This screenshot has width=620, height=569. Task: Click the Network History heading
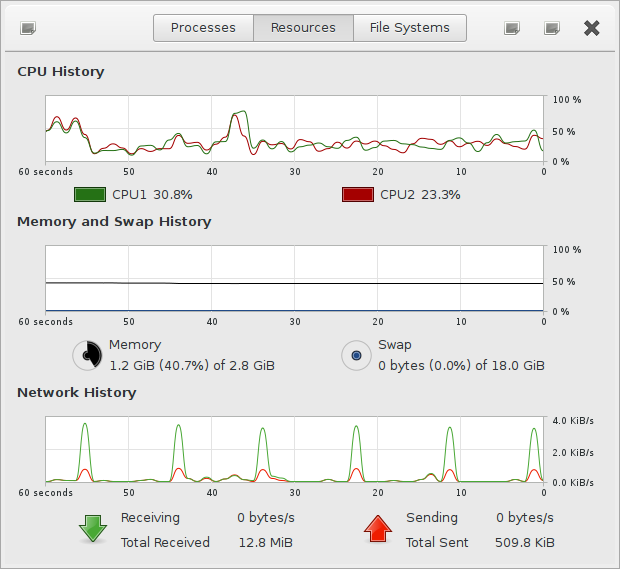point(77,393)
